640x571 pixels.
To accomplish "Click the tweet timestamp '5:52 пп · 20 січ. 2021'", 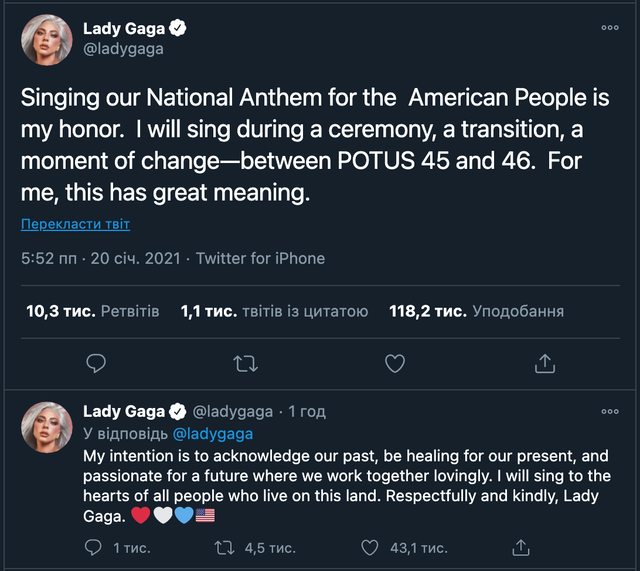I will click(x=101, y=258).
